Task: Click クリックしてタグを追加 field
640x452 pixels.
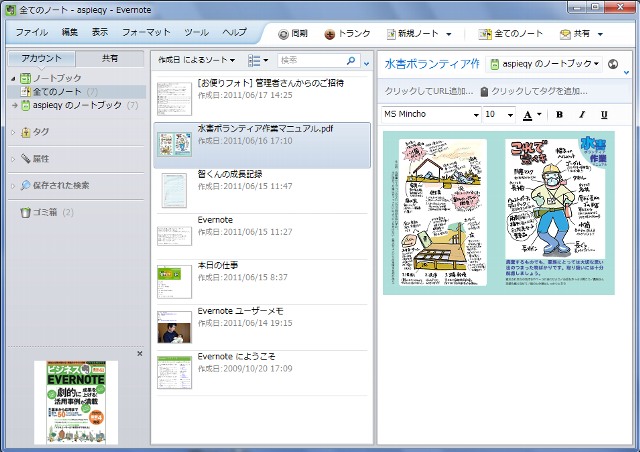Action: coord(539,91)
